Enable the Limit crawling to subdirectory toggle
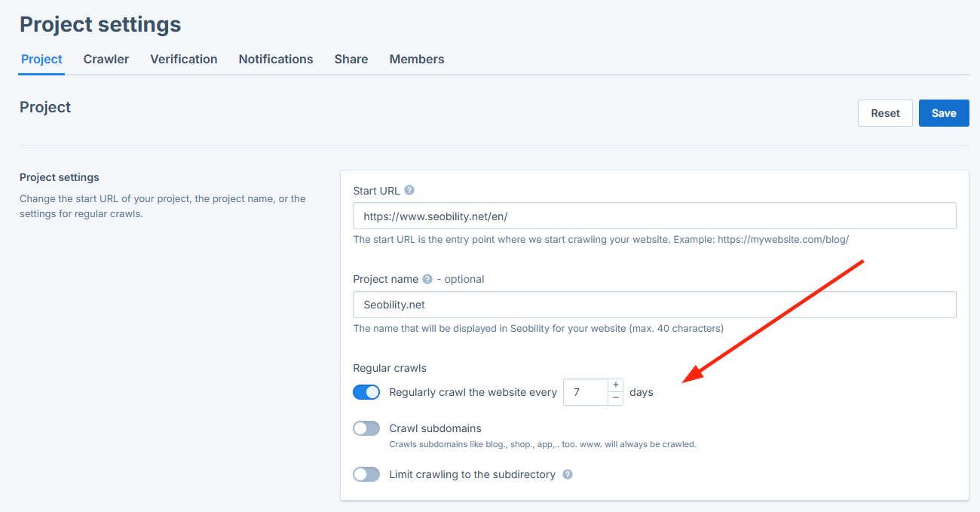The height and width of the screenshot is (512, 980). [x=366, y=474]
